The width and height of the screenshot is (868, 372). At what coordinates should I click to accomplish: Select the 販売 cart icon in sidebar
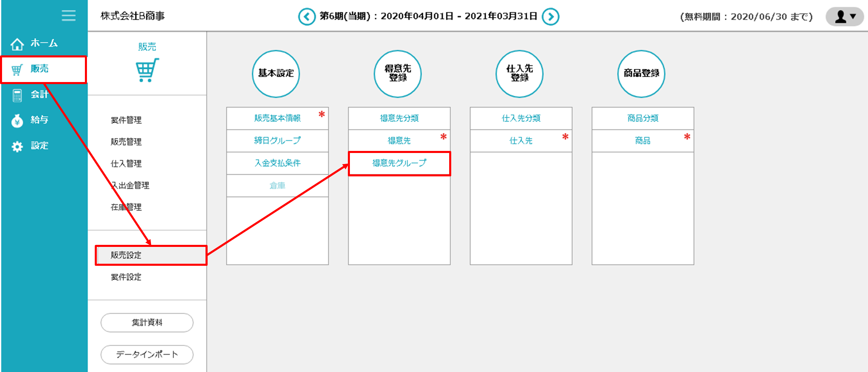(17, 70)
